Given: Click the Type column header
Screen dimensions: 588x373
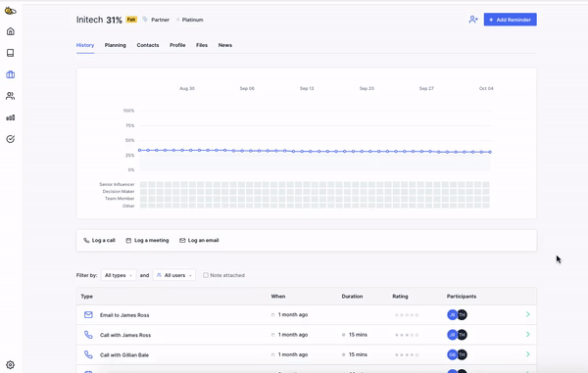Looking at the screenshot, I should coord(86,297).
